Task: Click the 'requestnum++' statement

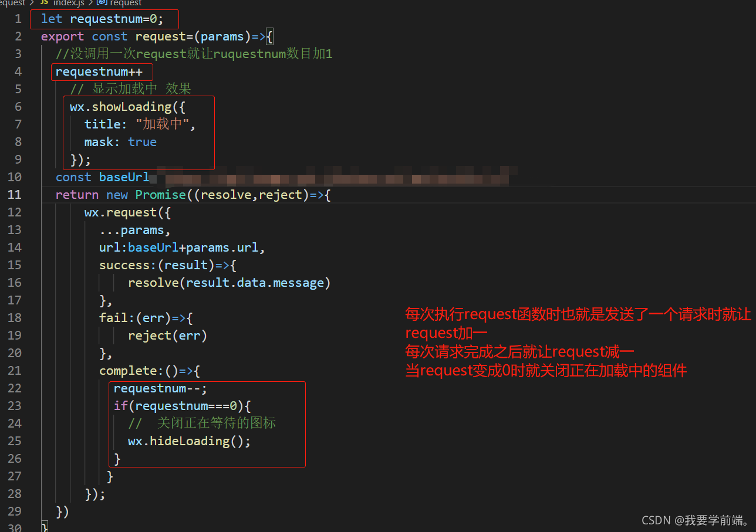Action: click(x=99, y=72)
